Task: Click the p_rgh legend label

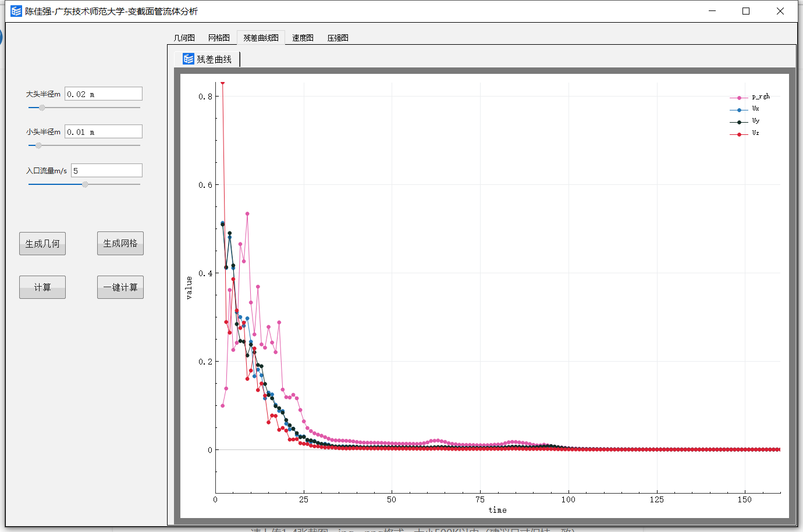Action: tap(761, 97)
